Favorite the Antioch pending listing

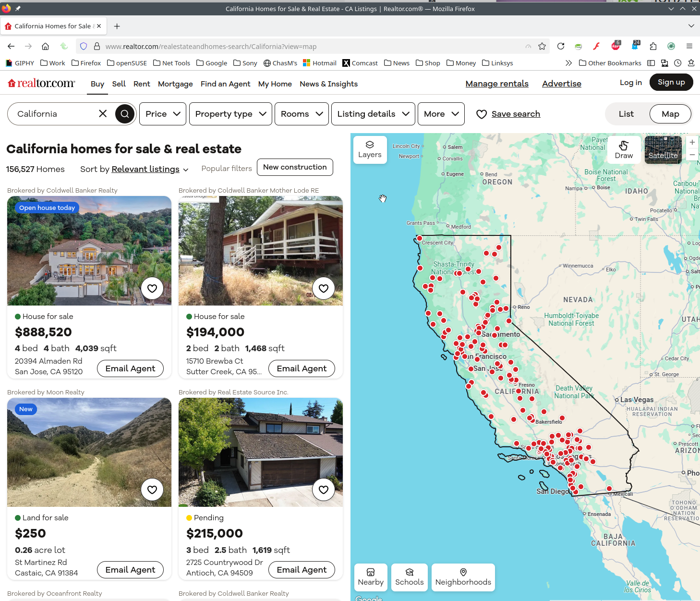324,490
